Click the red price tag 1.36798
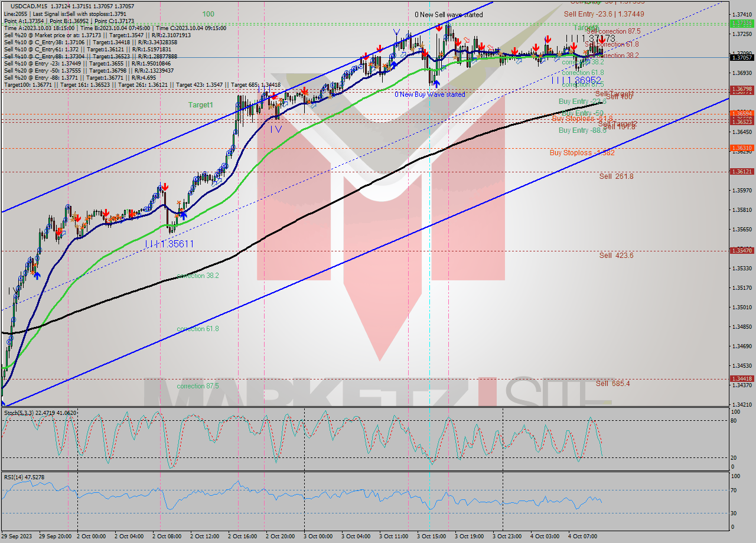The height and width of the screenshot is (543, 756). click(742, 89)
